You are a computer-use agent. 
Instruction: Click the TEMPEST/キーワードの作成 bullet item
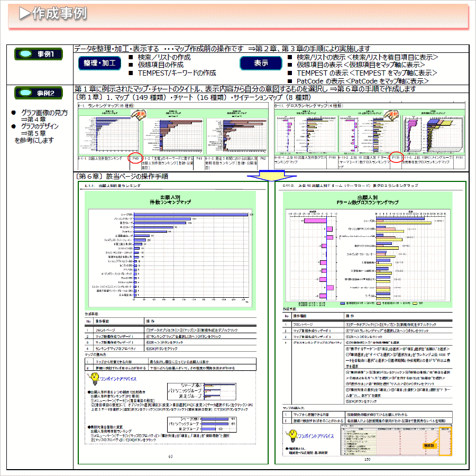[177, 72]
